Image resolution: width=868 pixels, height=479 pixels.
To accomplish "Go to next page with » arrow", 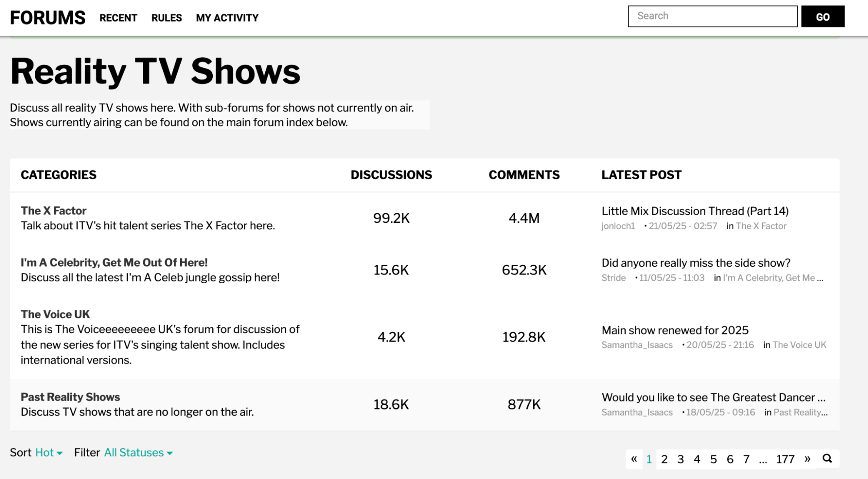I will pos(807,459).
